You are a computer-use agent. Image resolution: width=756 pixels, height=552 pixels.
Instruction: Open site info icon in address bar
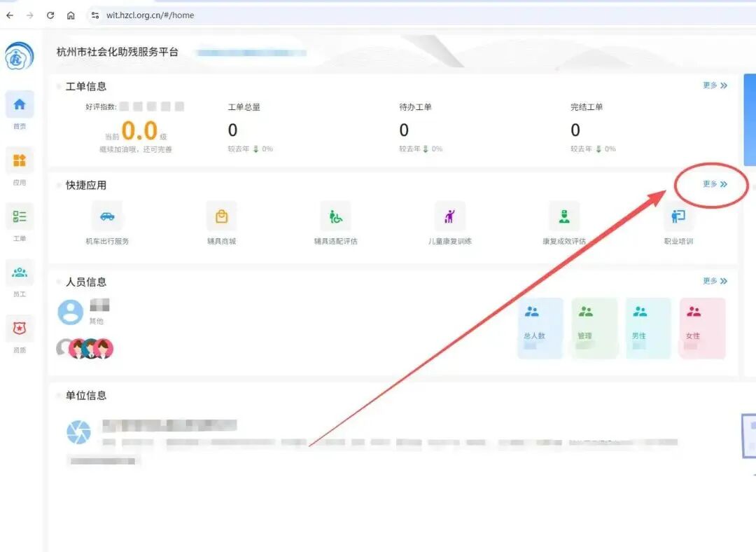95,15
